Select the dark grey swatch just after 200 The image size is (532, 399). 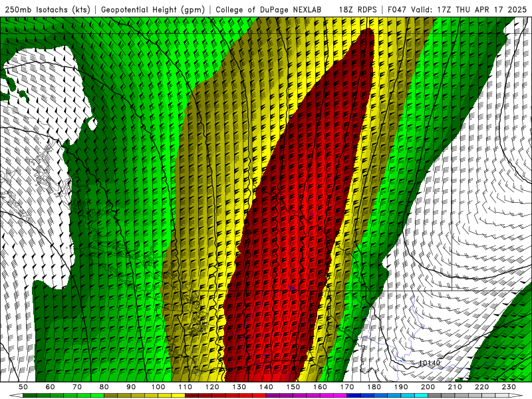point(435,396)
